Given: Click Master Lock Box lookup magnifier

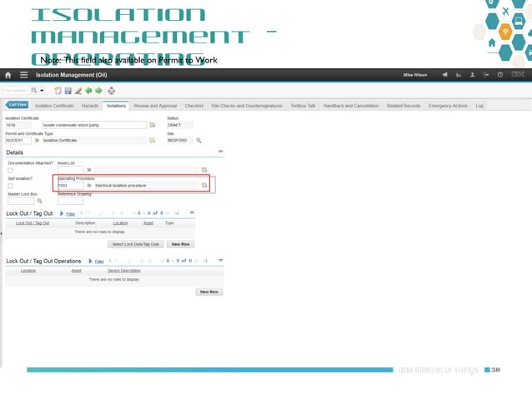Looking at the screenshot, I should pos(40,201).
